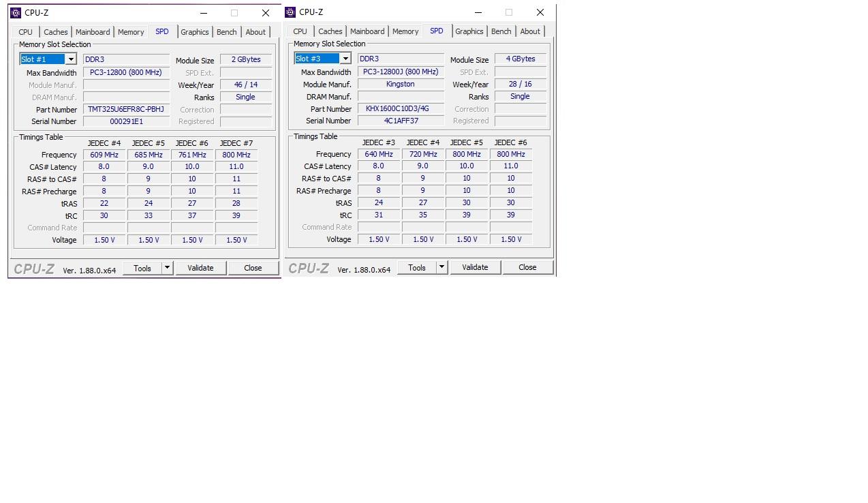Click the tRC value 37 in the left window

pyautogui.click(x=192, y=215)
